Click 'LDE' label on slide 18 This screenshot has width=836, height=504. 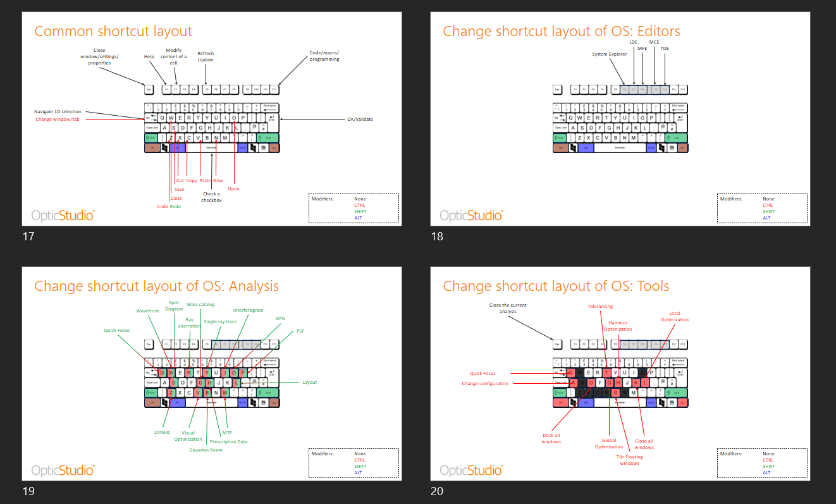click(634, 42)
